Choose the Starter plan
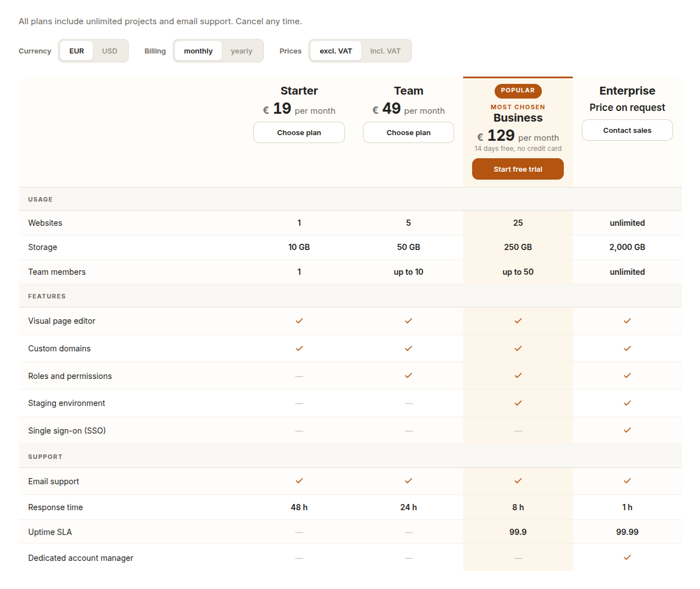This screenshot has width=700, height=589. (x=299, y=132)
